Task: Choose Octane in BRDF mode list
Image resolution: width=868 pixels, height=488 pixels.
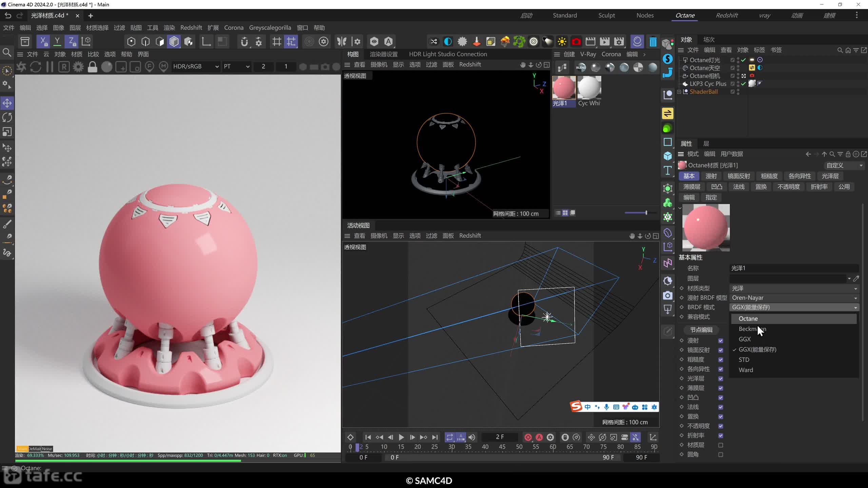Action: (x=794, y=319)
